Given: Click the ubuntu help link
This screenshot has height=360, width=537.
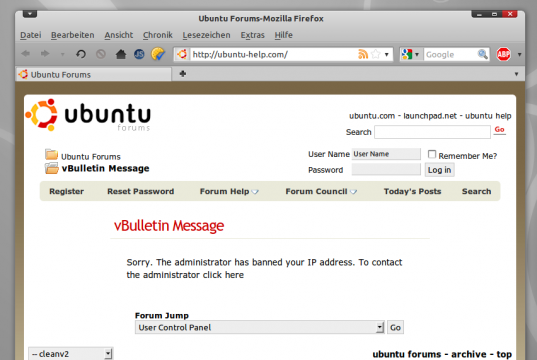Looking at the screenshot, I should [488, 116].
